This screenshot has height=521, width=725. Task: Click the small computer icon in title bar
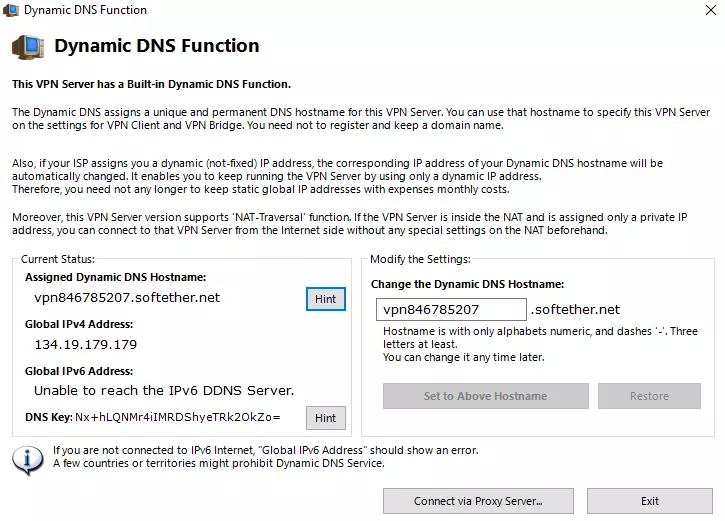pos(11,10)
